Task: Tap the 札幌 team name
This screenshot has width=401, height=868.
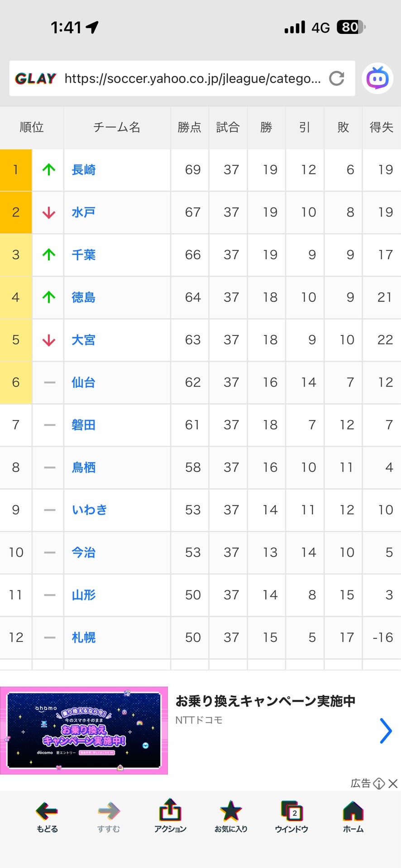Action: coord(84,637)
